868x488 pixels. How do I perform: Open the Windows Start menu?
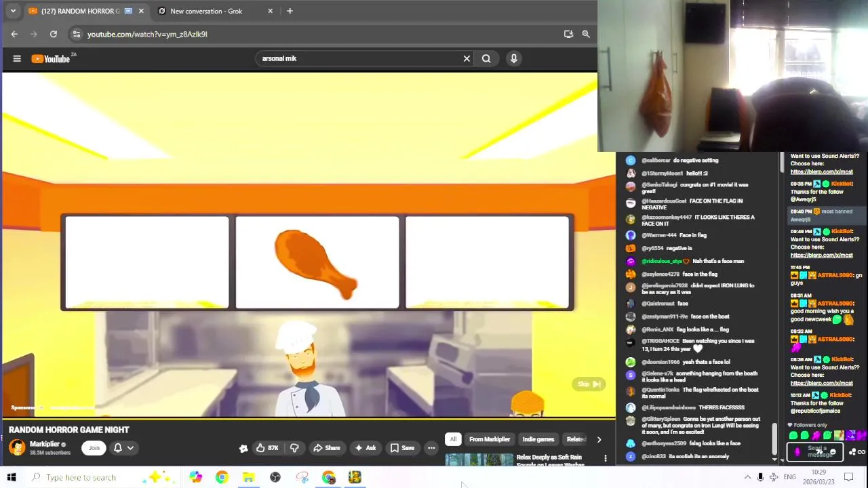[x=12, y=477]
